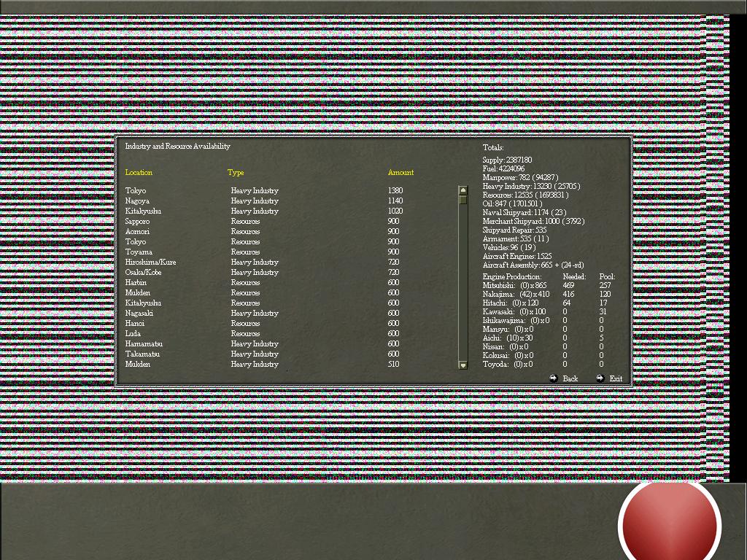Click the scrollbar up arrow

462,190
